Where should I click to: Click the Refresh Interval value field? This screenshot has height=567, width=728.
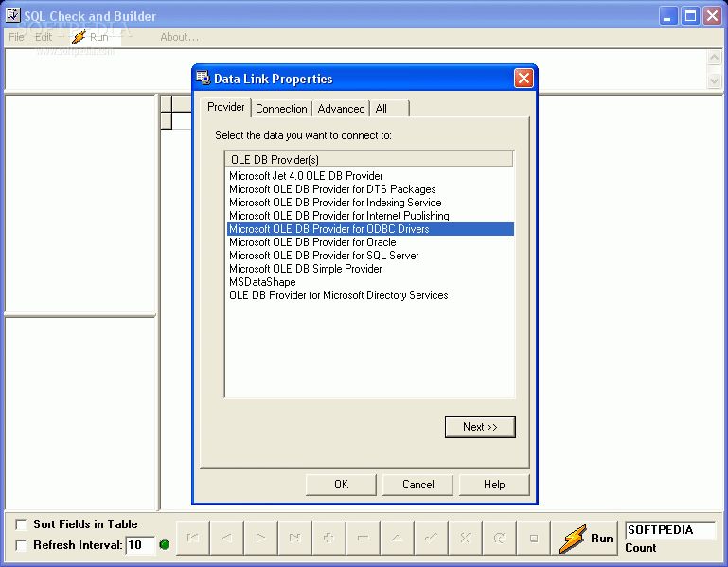click(x=140, y=544)
